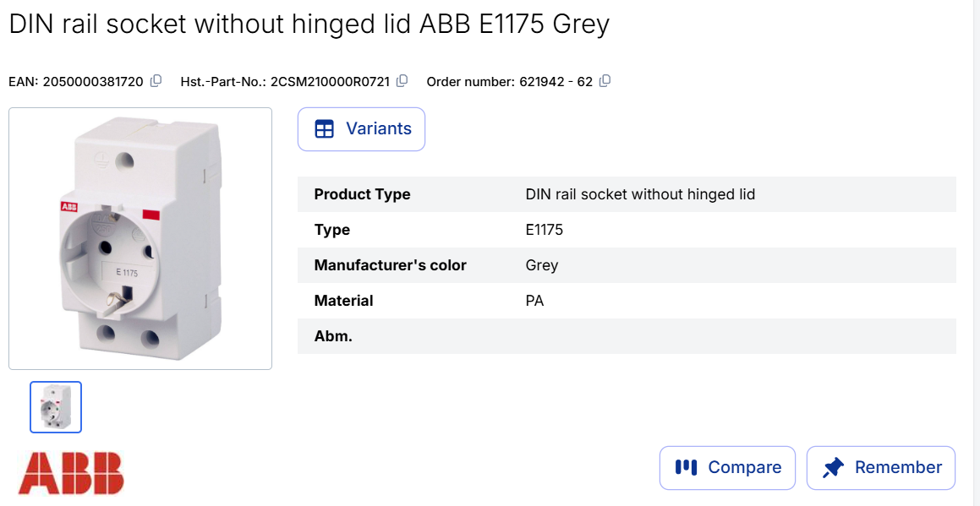Click the table grid icon beside Variants
The height and width of the screenshot is (506, 980).
(325, 129)
